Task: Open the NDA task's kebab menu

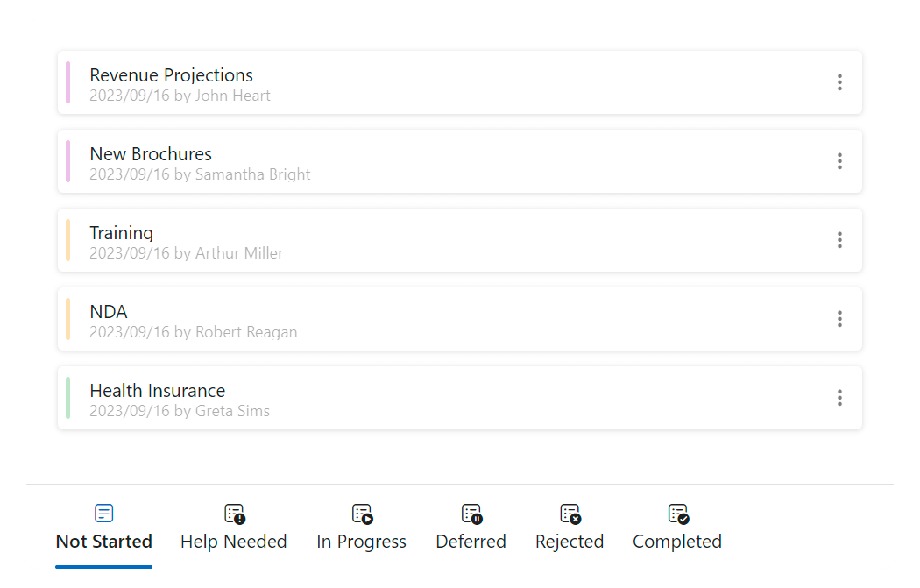Action: click(839, 319)
